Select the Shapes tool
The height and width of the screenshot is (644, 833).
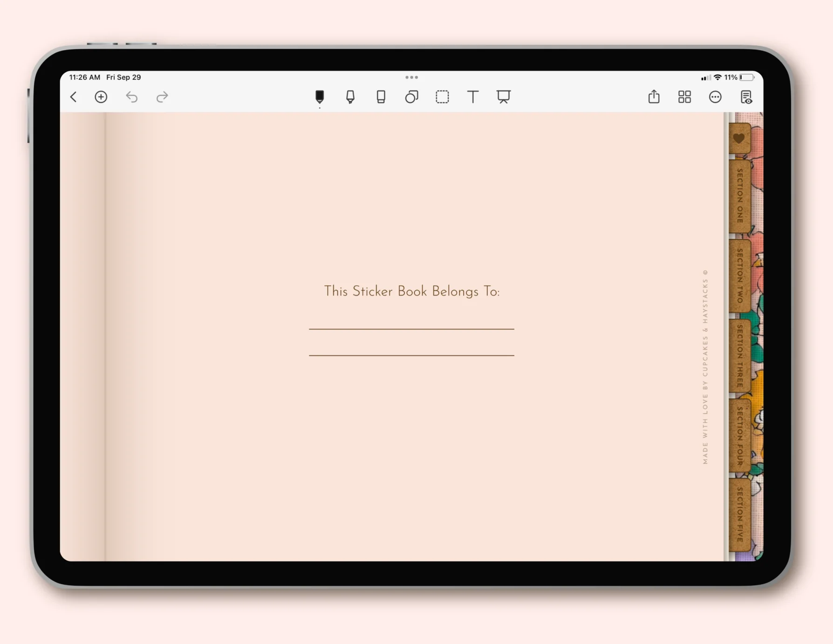tap(412, 97)
